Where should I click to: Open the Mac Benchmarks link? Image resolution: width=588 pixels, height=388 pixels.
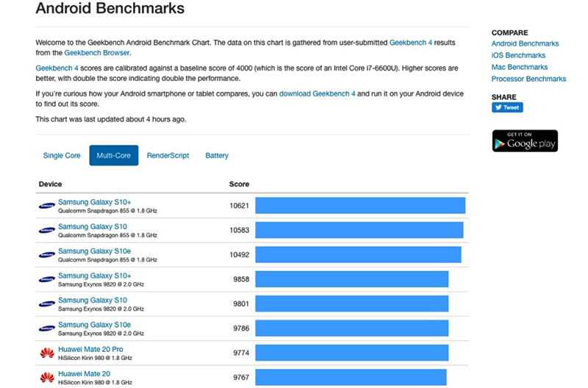(x=520, y=67)
